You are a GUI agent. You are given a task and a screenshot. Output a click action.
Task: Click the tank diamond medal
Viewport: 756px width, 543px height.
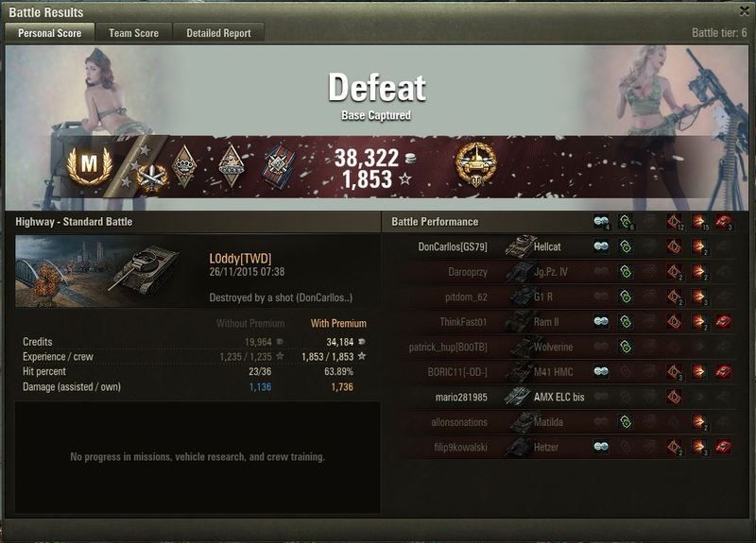[x=231, y=166]
